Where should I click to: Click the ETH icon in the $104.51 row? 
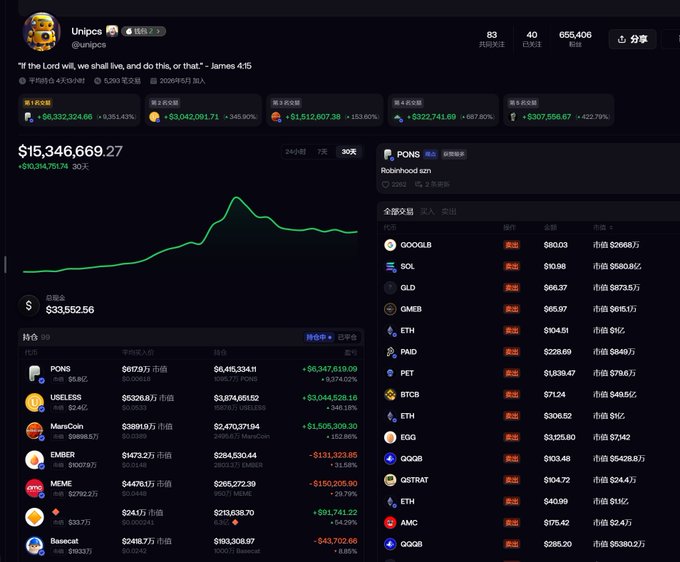coord(390,330)
